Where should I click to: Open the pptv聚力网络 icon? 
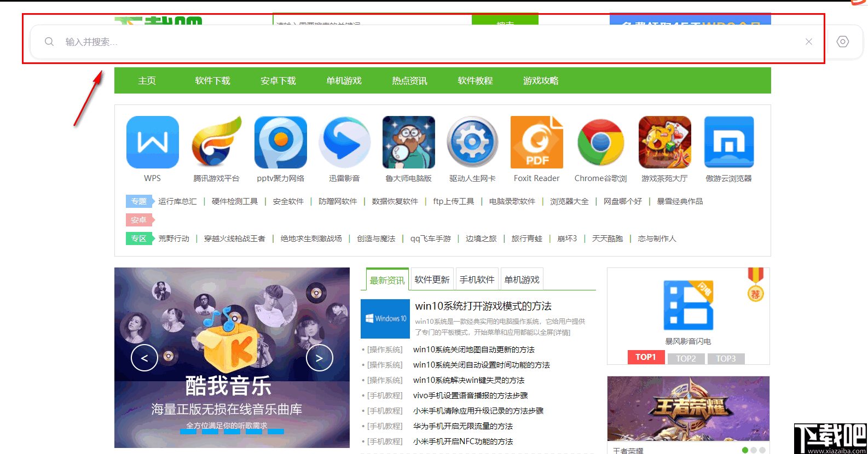click(x=281, y=142)
